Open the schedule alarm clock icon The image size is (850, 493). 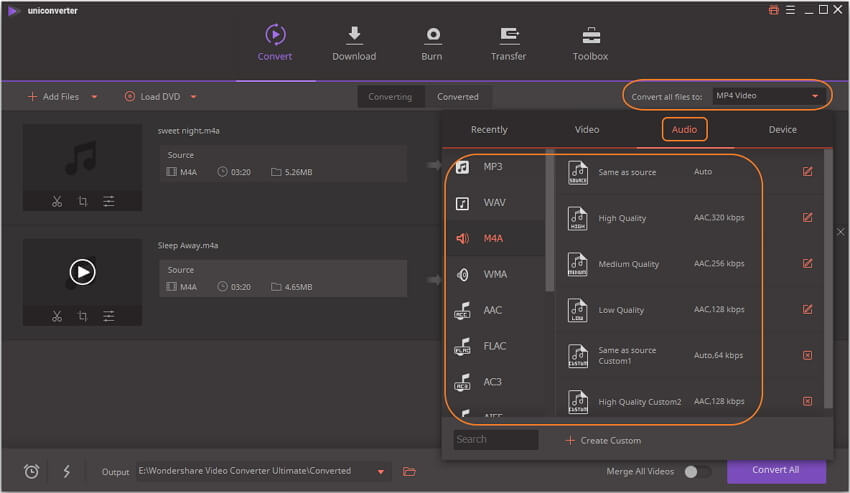31,471
